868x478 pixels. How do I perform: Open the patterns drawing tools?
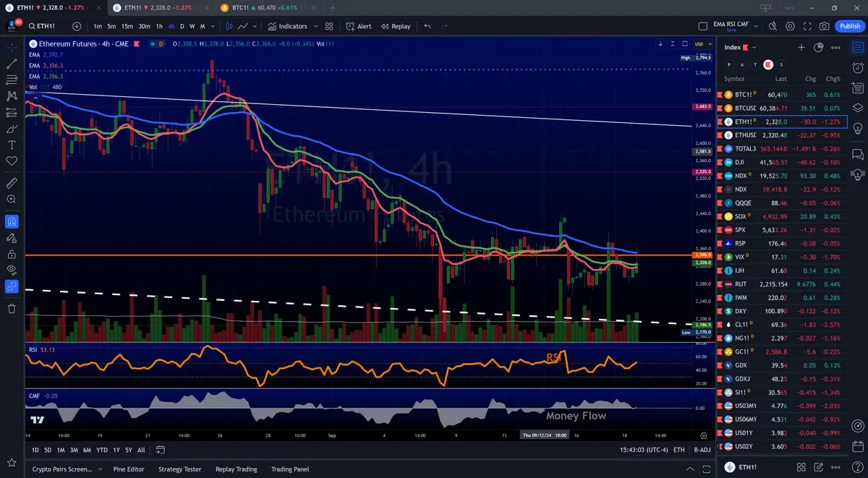pos(12,95)
